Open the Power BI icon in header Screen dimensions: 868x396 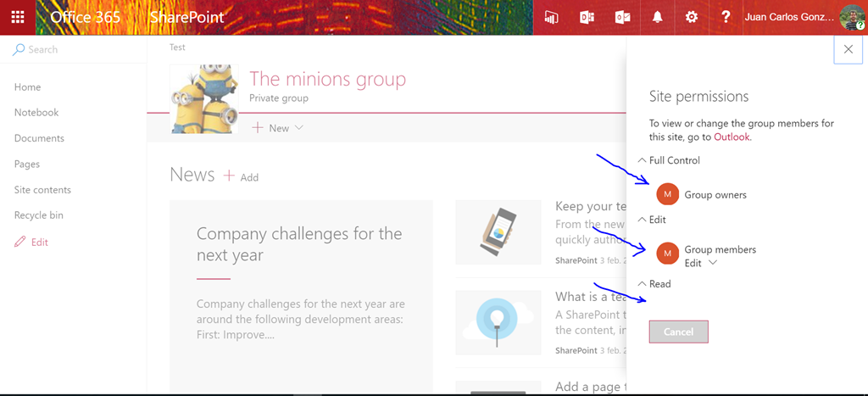pyautogui.click(x=551, y=17)
